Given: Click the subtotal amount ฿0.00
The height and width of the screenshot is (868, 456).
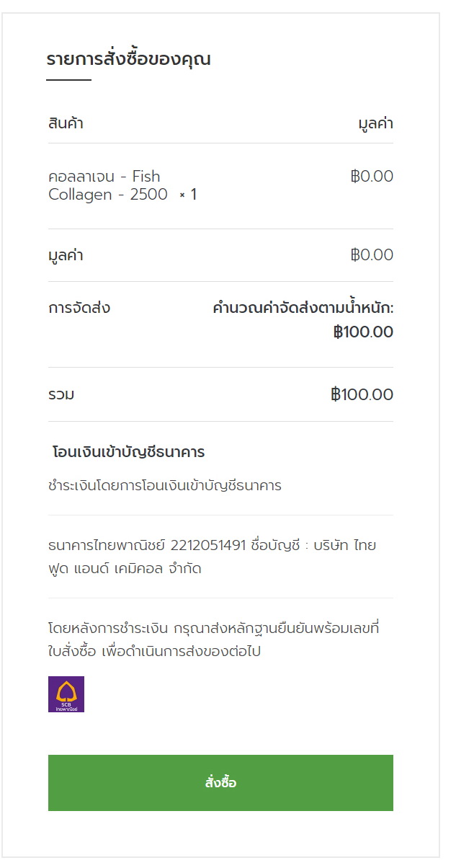Looking at the screenshot, I should point(372,255).
